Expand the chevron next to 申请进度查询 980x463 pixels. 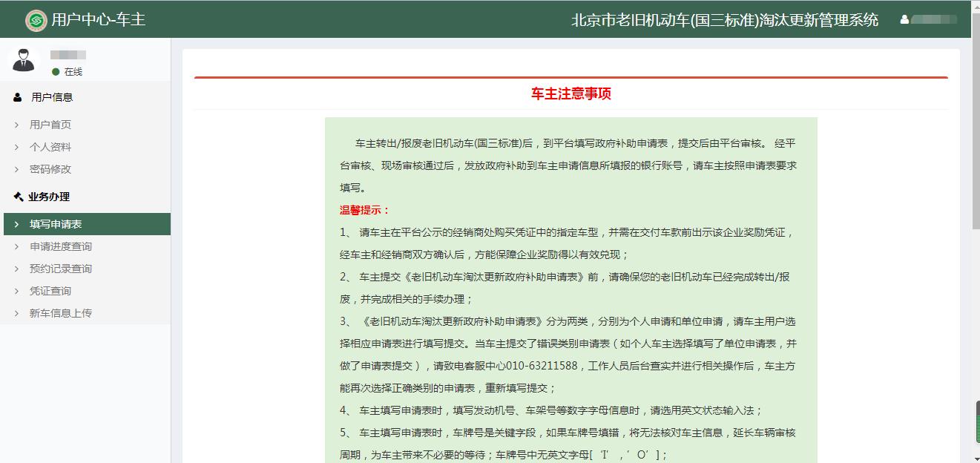(16, 246)
